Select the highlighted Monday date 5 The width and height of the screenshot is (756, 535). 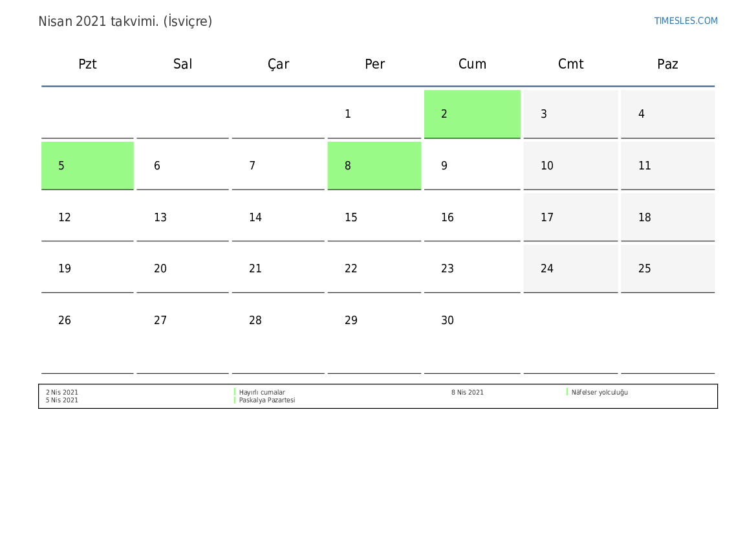87,166
